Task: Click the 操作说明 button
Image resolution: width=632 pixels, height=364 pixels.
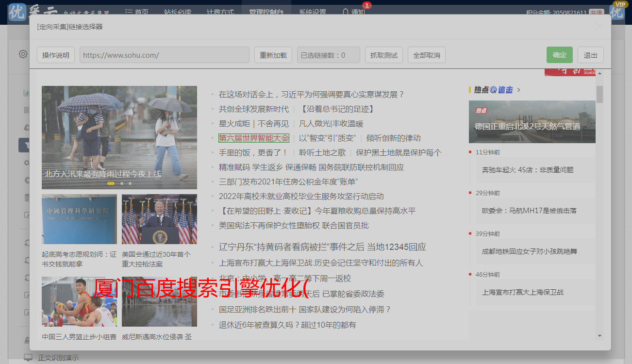Action: click(56, 55)
